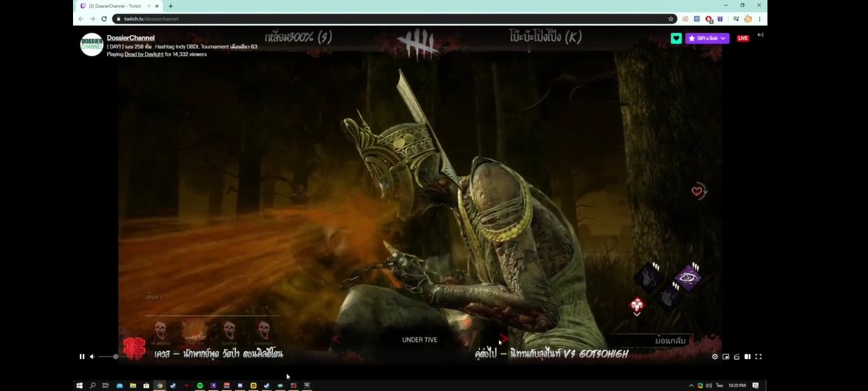Click the red killer power icon
The width and height of the screenshot is (868, 391).
click(x=637, y=306)
